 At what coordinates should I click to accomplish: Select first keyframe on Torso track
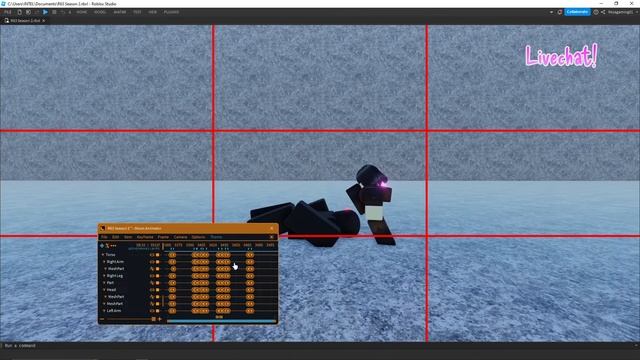(172, 255)
